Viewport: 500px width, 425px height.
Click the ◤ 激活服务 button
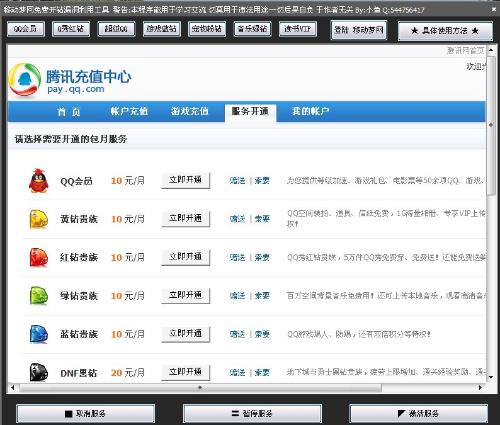tap(419, 414)
